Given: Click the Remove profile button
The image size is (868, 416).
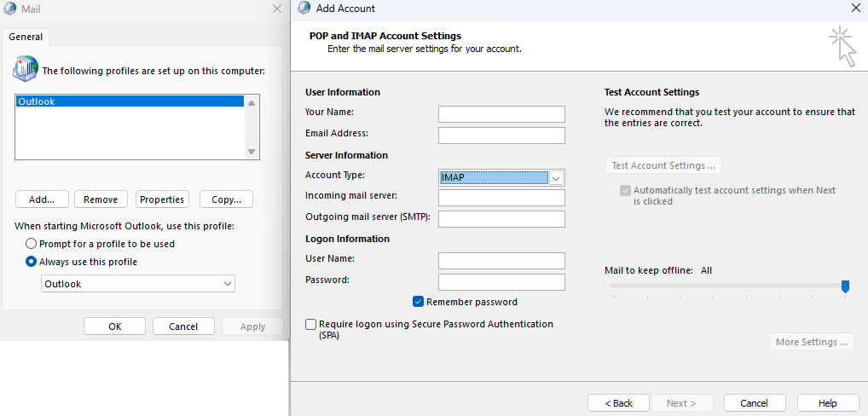Looking at the screenshot, I should tap(101, 199).
